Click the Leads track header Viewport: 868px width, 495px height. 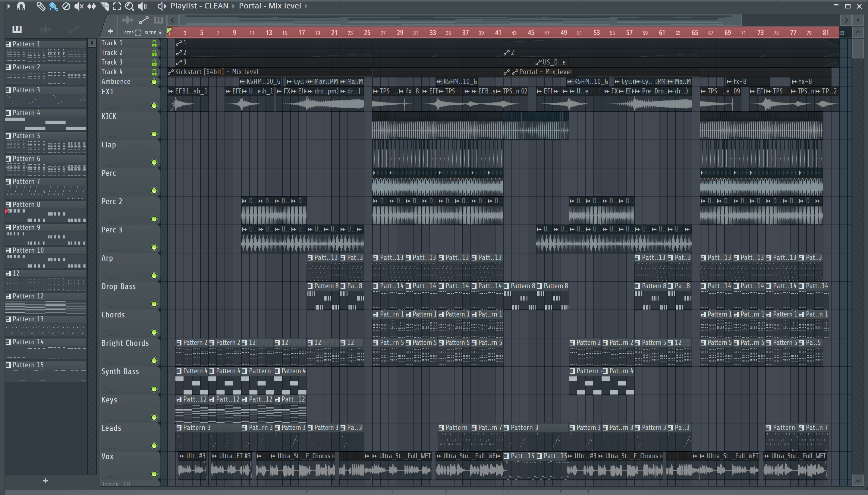click(x=130, y=437)
